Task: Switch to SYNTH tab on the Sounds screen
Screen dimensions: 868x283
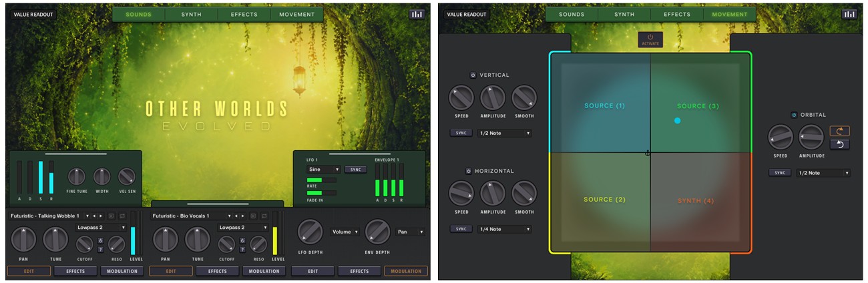Action: pyautogui.click(x=191, y=14)
